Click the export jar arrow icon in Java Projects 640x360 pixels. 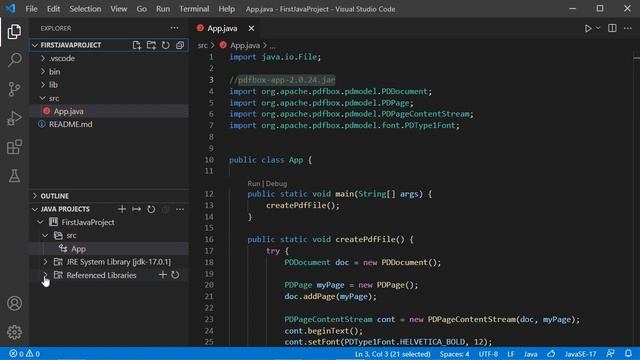pos(136,209)
